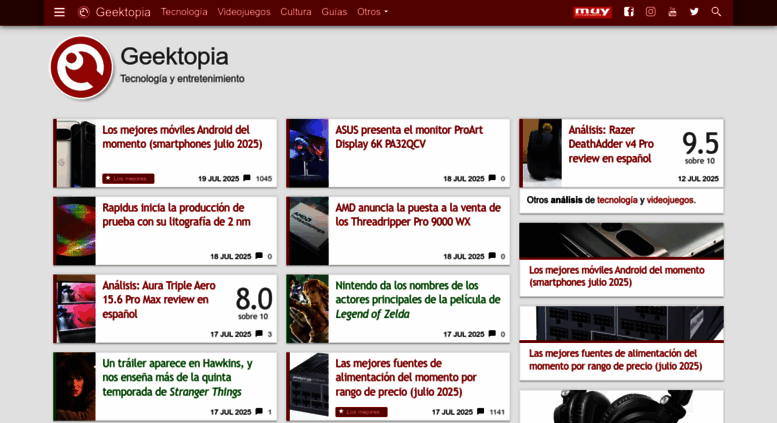The height and width of the screenshot is (423, 777).
Task: Open the hamburger menu icon
Action: click(x=59, y=12)
